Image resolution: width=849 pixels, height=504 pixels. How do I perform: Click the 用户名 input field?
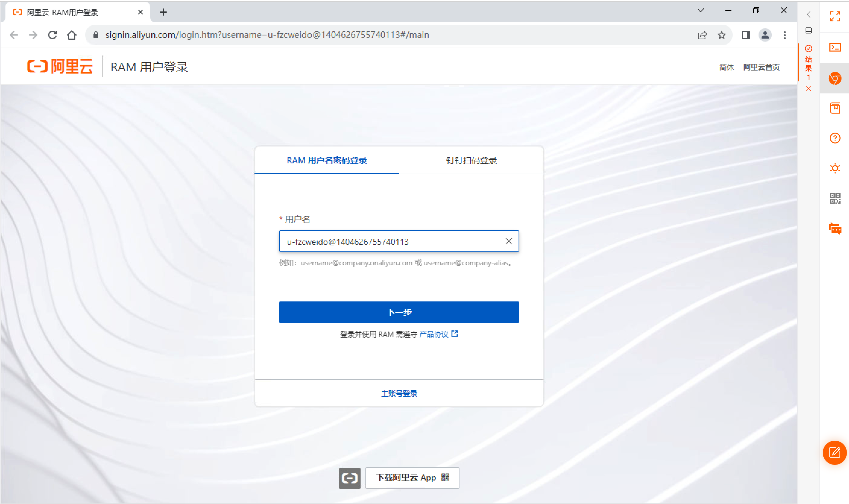[390, 241]
